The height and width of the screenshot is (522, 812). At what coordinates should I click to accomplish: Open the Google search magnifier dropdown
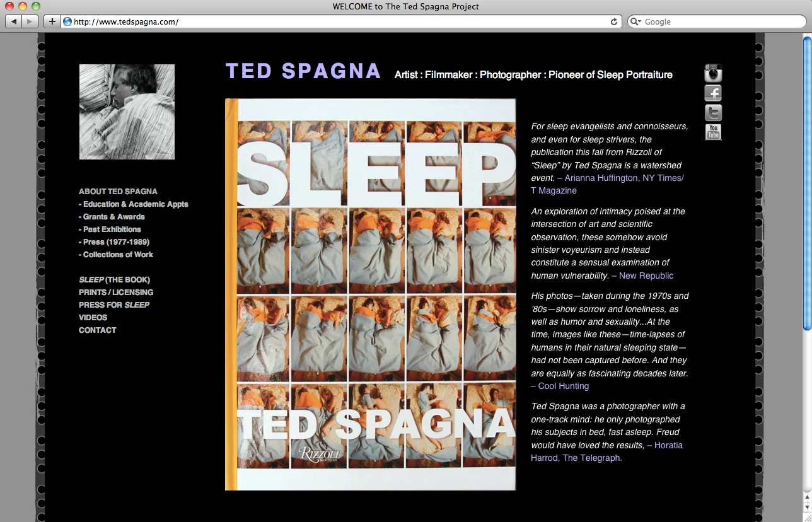[x=635, y=21]
